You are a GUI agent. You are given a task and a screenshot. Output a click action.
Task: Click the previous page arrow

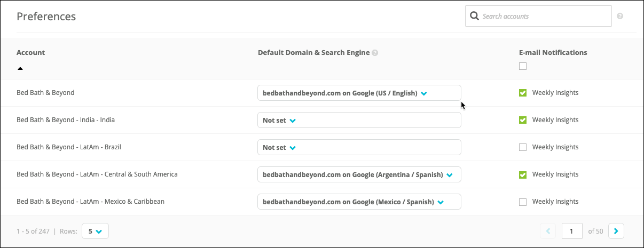point(548,231)
